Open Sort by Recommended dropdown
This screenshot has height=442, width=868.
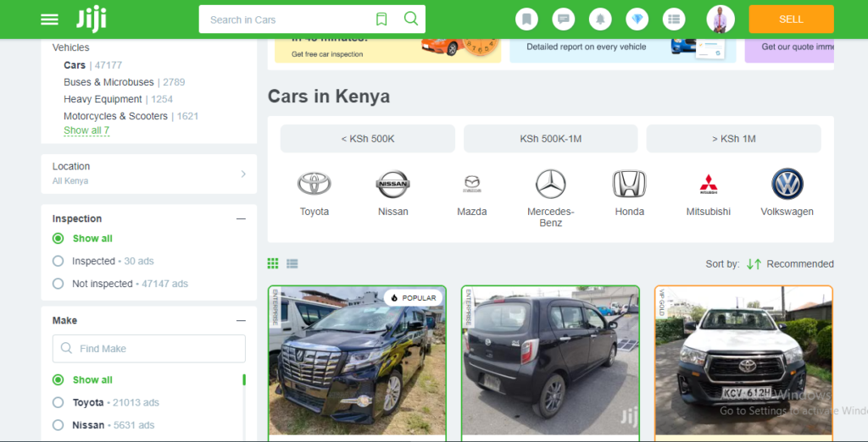pyautogui.click(x=800, y=264)
